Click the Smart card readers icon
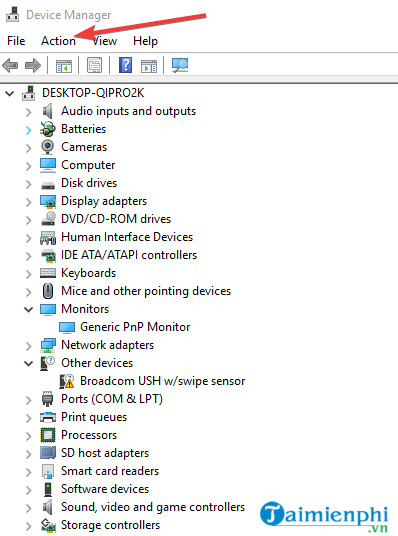This screenshot has width=398, height=536. 48,471
